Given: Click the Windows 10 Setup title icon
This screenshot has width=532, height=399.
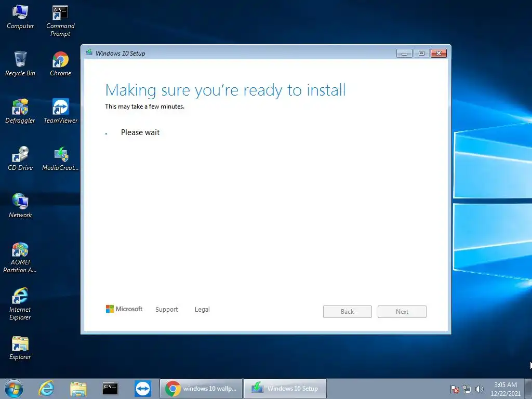Looking at the screenshot, I should 89,52.
